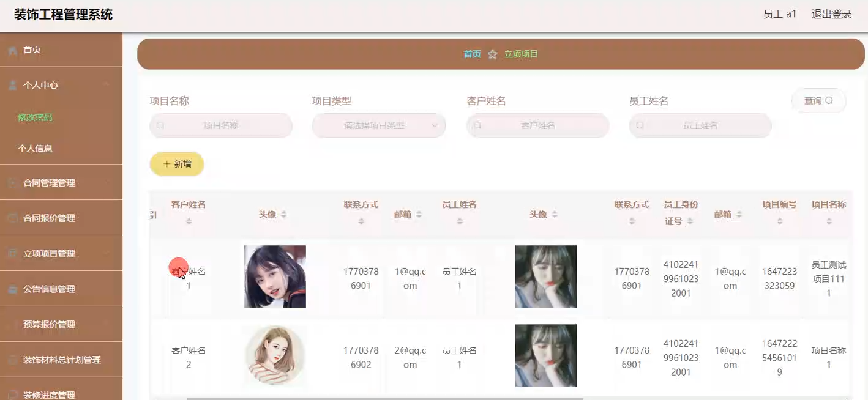Click the horizontal scrollbar below the table
This screenshot has width=868, height=400.
click(x=384, y=398)
